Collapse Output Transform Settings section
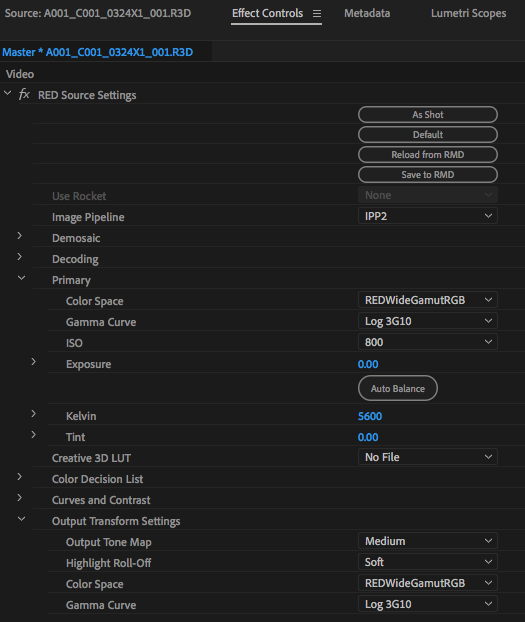The width and height of the screenshot is (525, 622). click(21, 519)
